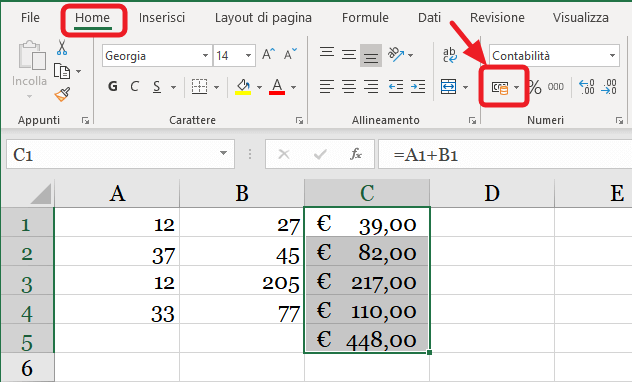
Task: Open Numeri dialog launcher
Action: click(619, 120)
